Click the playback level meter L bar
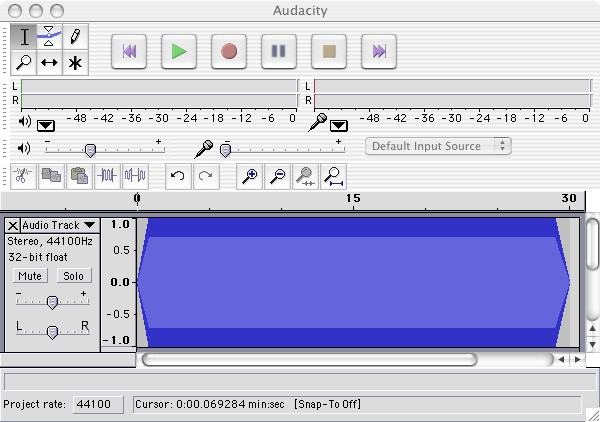600x422 pixels. (159, 86)
